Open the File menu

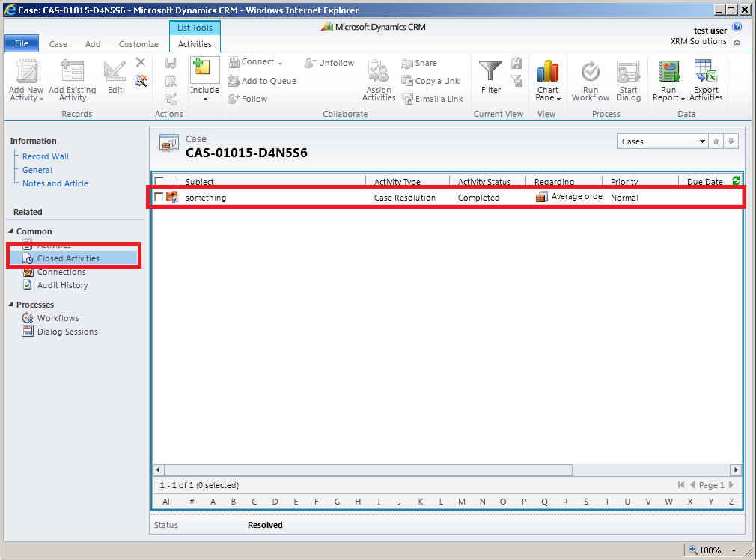coord(21,43)
